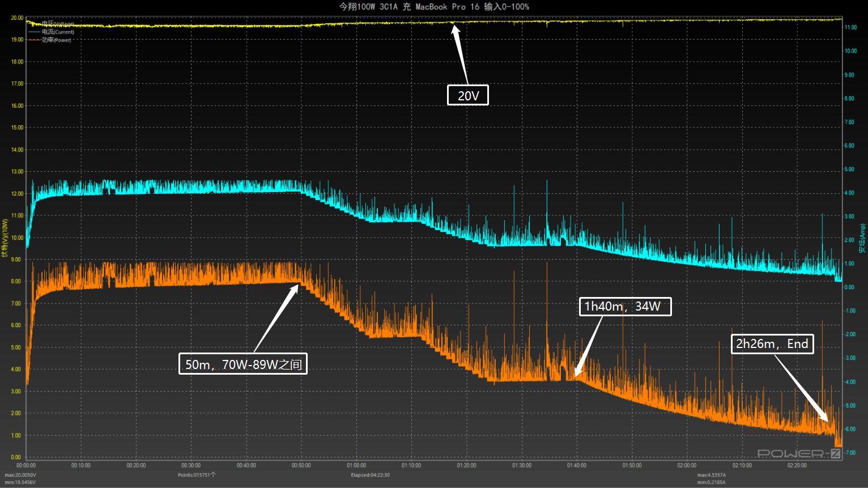Click the 02:00:00 time axis label
Screen dimensions: 868x488
click(687, 465)
